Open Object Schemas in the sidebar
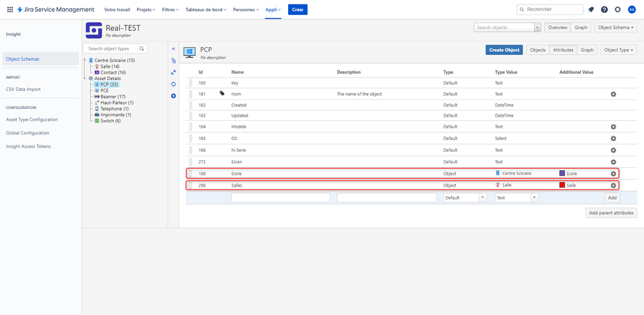 (40, 59)
